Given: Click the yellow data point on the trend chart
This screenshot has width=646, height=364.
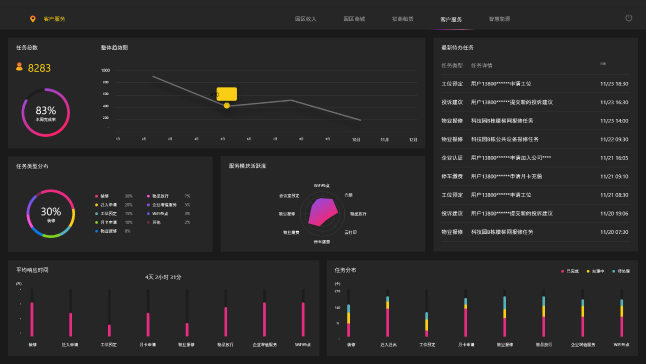Looking at the screenshot, I should pyautogui.click(x=227, y=106).
